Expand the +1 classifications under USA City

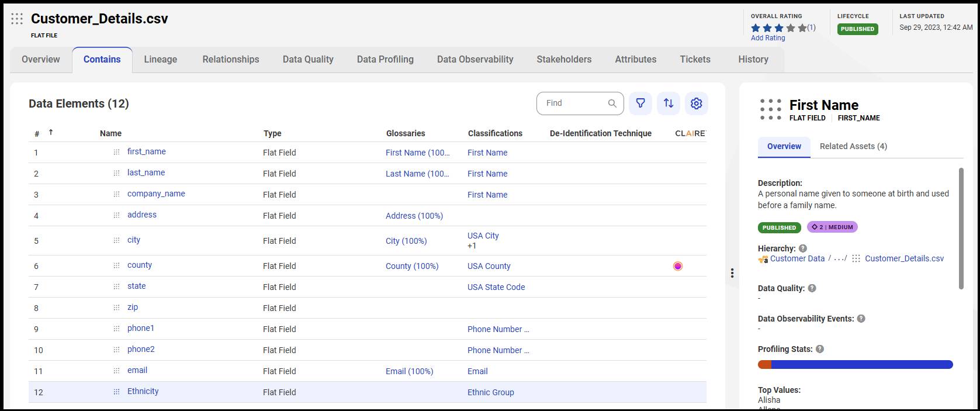click(x=472, y=246)
